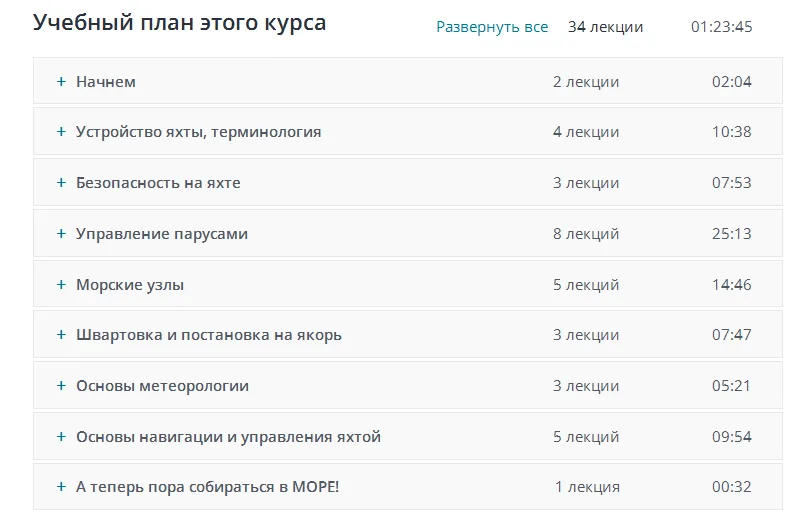Open Основы навигации и управления яхтой section
This screenshot has width=806, height=522.
pos(228,437)
